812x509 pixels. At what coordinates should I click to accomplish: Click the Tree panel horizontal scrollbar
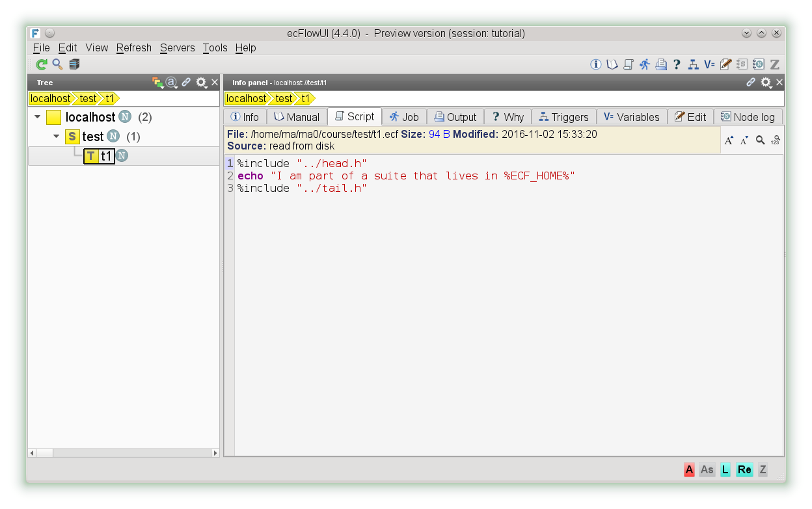(x=124, y=452)
